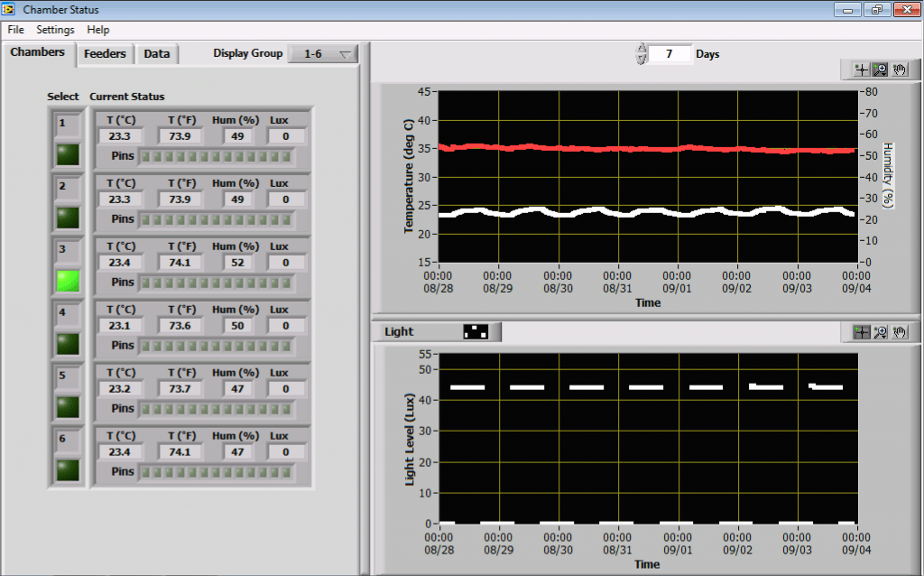Click the Humidity (%) axis label
The height and width of the screenshot is (576, 924).
point(888,175)
